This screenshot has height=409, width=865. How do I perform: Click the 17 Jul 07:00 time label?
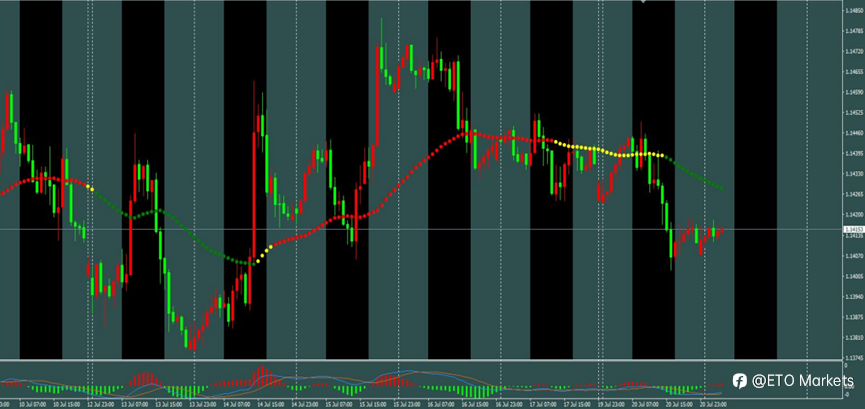point(543,405)
